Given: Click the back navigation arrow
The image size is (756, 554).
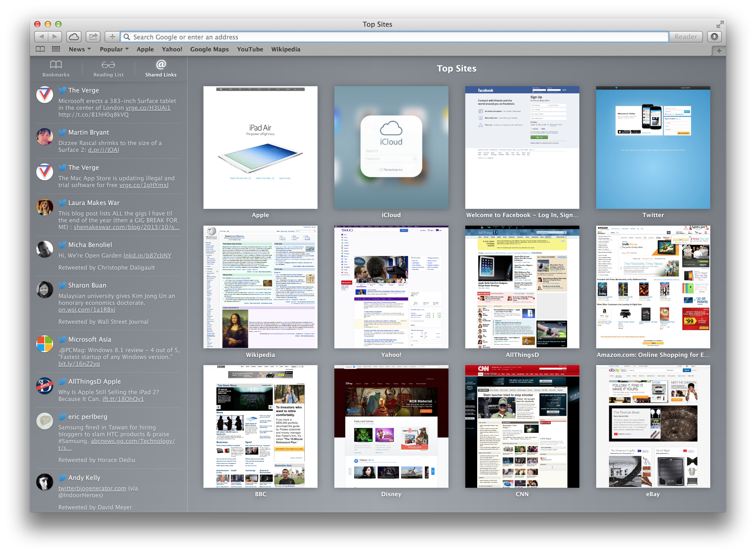Looking at the screenshot, I should tap(41, 37).
